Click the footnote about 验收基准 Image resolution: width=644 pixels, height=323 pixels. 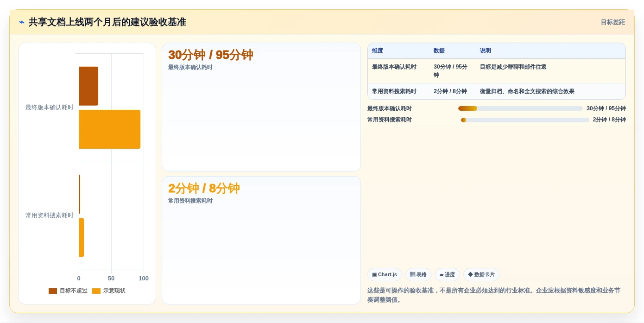point(494,295)
